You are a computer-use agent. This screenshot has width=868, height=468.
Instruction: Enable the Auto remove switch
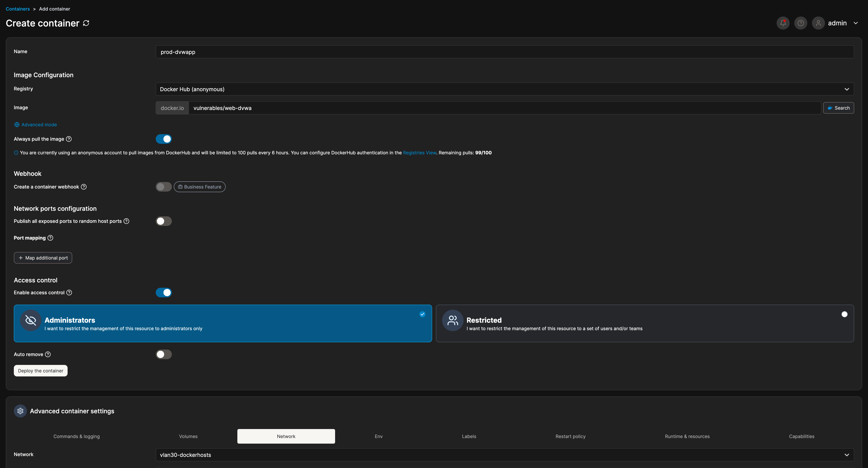(x=164, y=354)
